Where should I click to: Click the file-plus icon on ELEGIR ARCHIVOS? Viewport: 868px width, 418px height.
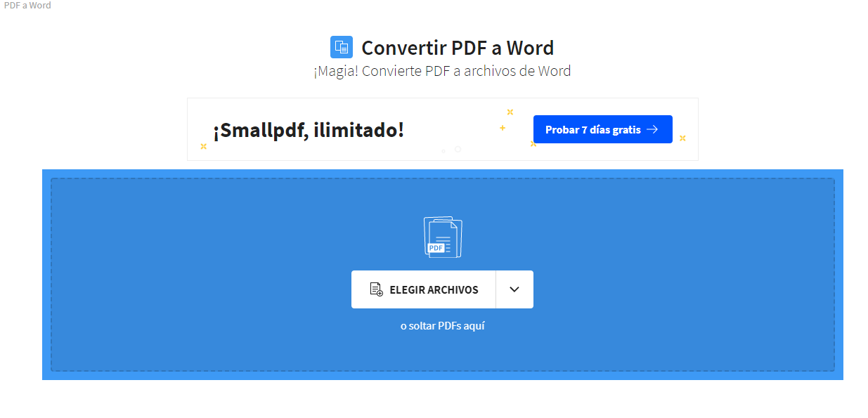(x=376, y=289)
